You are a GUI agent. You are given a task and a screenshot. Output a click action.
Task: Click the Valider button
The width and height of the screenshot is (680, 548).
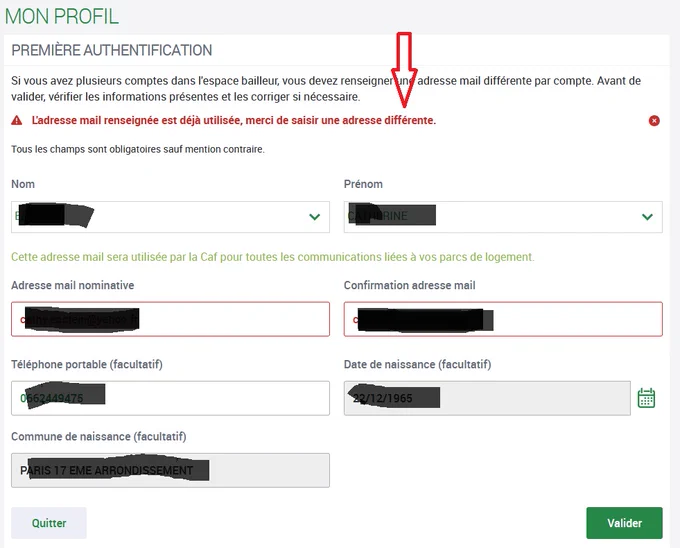(624, 523)
